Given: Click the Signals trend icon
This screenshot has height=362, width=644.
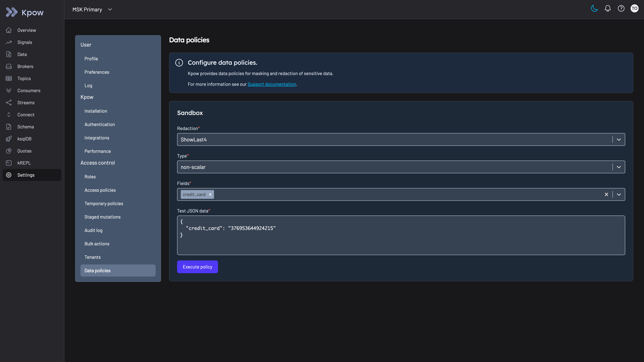Looking at the screenshot, I should click(9, 42).
